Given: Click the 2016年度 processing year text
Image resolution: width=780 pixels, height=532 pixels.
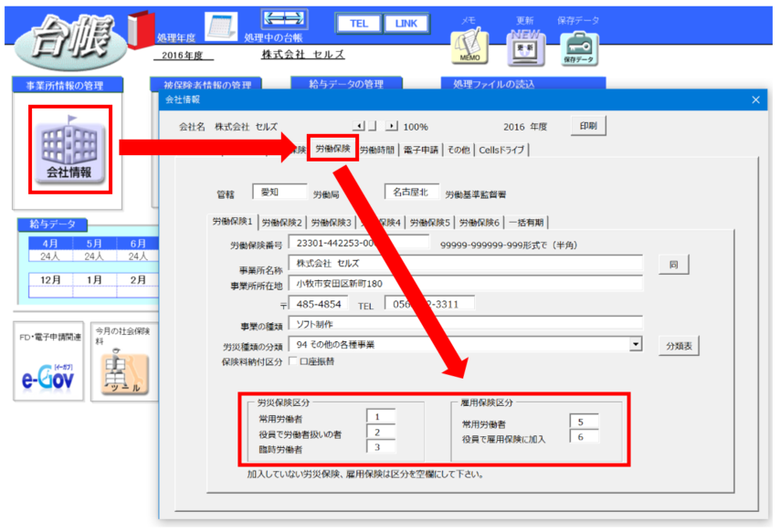Looking at the screenshot, I should coord(182,55).
